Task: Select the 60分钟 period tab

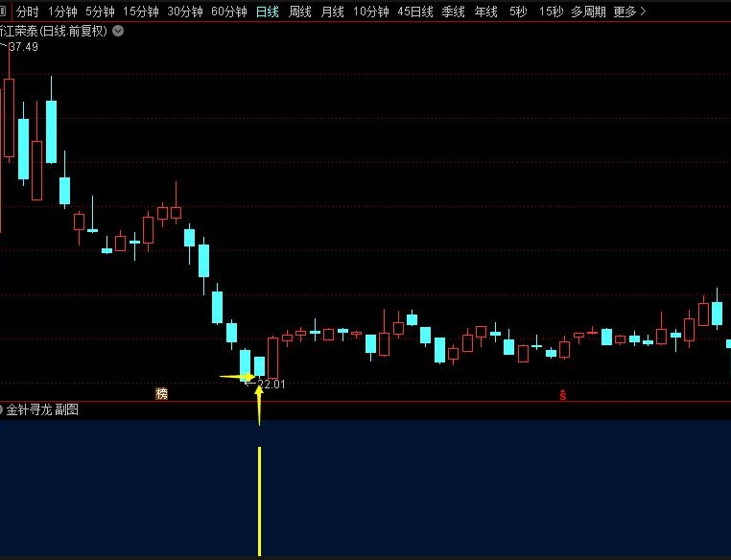Action: (229, 12)
